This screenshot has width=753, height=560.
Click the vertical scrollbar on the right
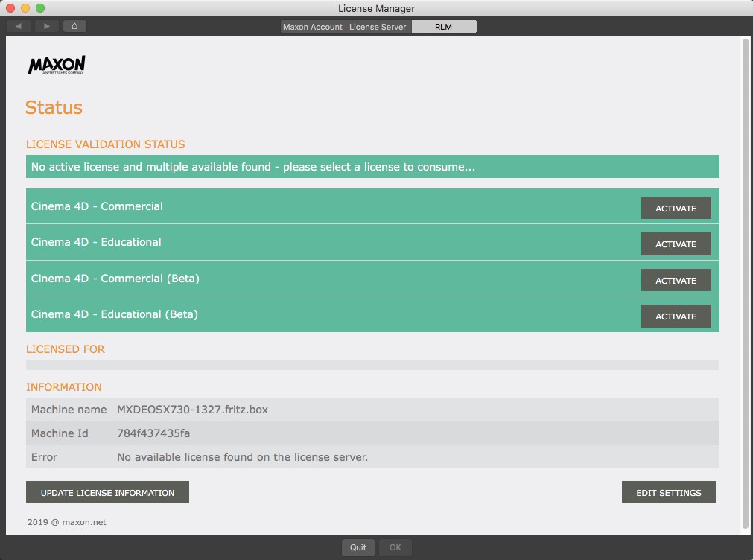tap(746, 283)
